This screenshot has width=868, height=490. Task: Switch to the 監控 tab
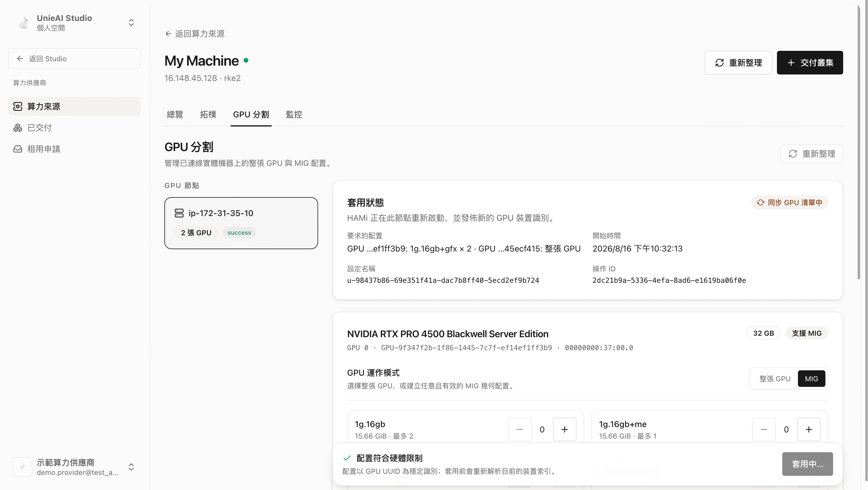pyautogui.click(x=294, y=114)
